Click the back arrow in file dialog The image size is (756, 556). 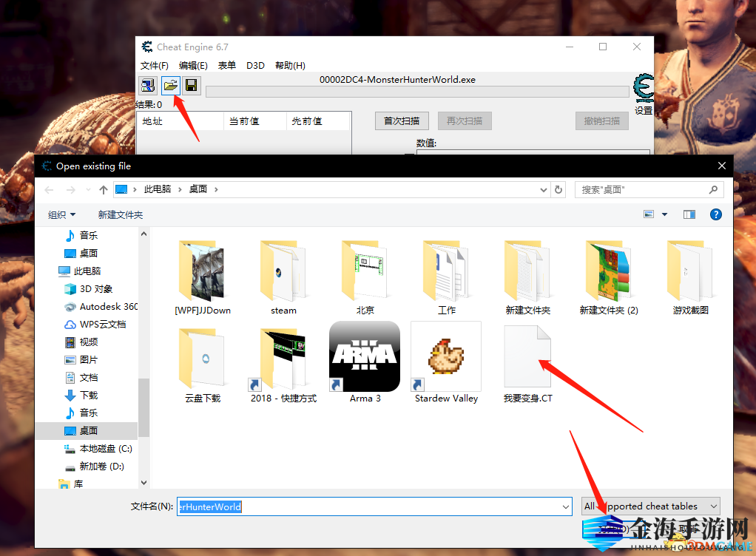click(x=49, y=190)
